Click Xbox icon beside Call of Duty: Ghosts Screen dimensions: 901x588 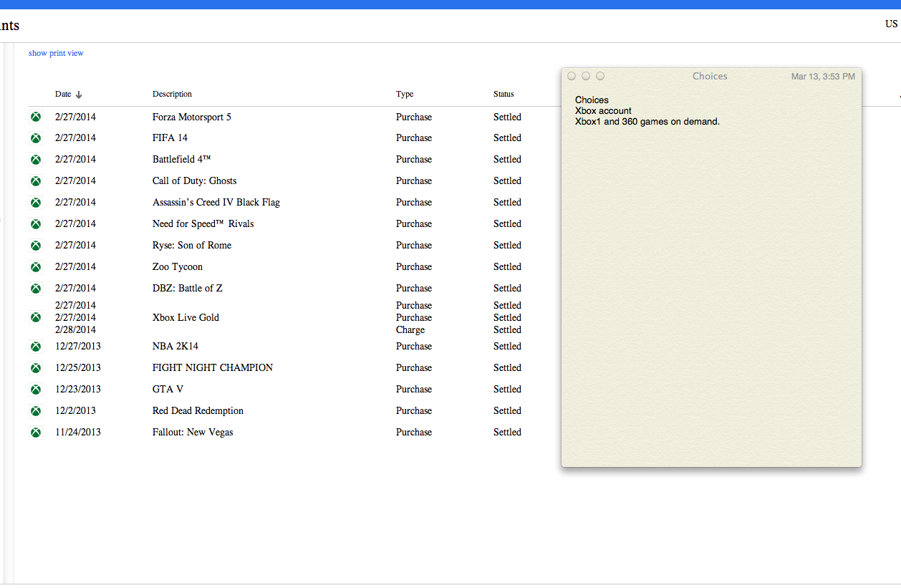click(x=35, y=181)
